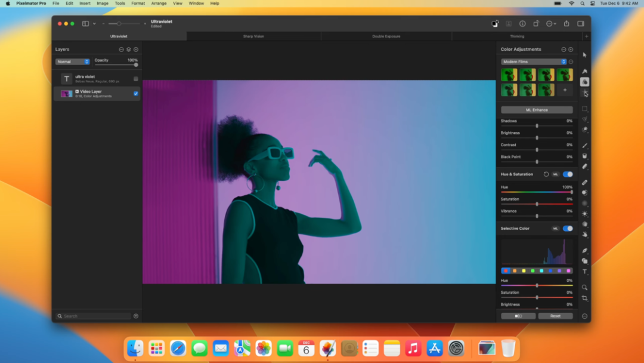Screen dimensions: 644x363
Task: Add new preset with plus tile
Action: pos(565,90)
